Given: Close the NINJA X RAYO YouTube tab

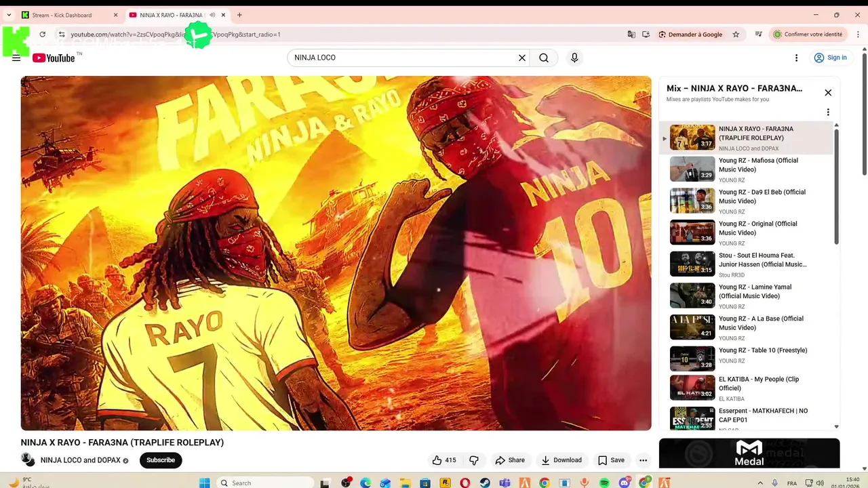Looking at the screenshot, I should tap(223, 15).
